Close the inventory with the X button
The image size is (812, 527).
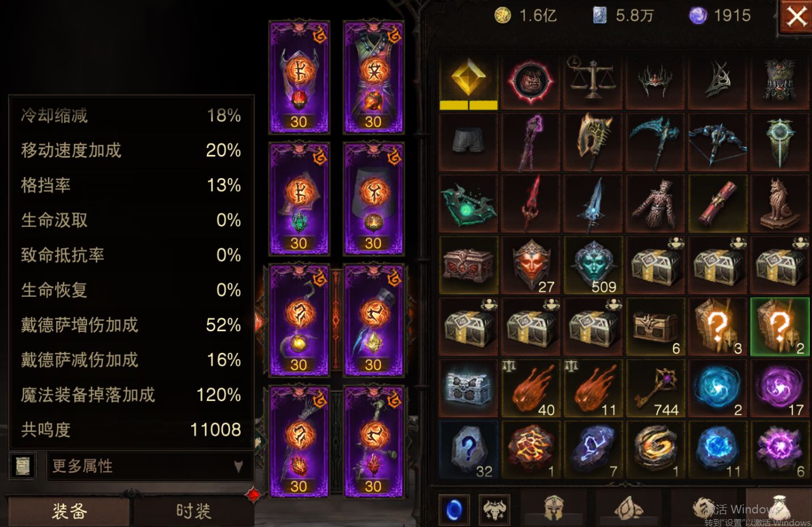796,16
